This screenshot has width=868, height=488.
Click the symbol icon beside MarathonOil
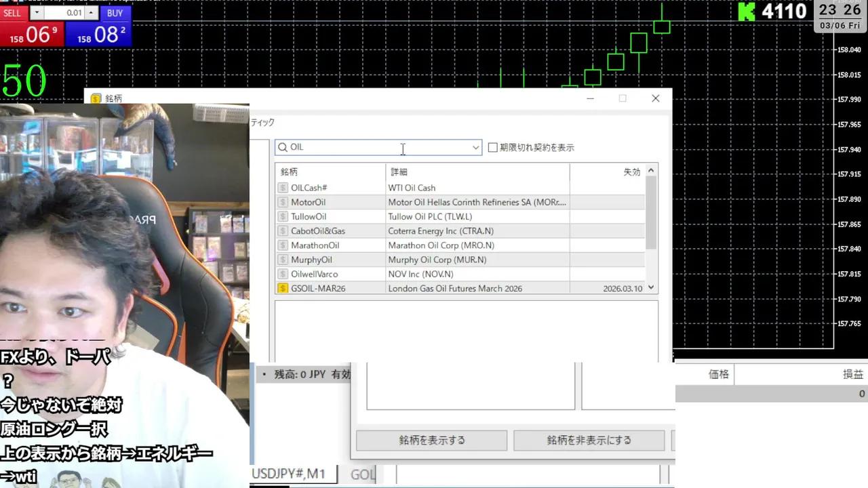pyautogui.click(x=283, y=245)
